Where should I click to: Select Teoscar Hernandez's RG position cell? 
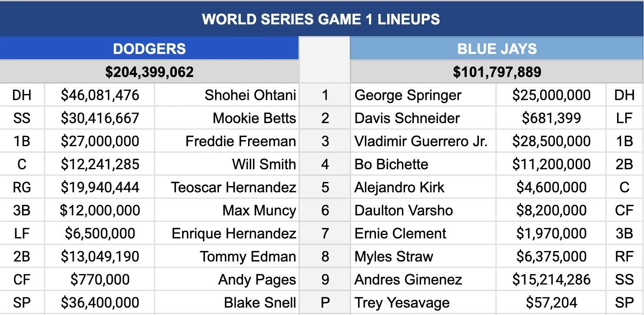(x=22, y=188)
